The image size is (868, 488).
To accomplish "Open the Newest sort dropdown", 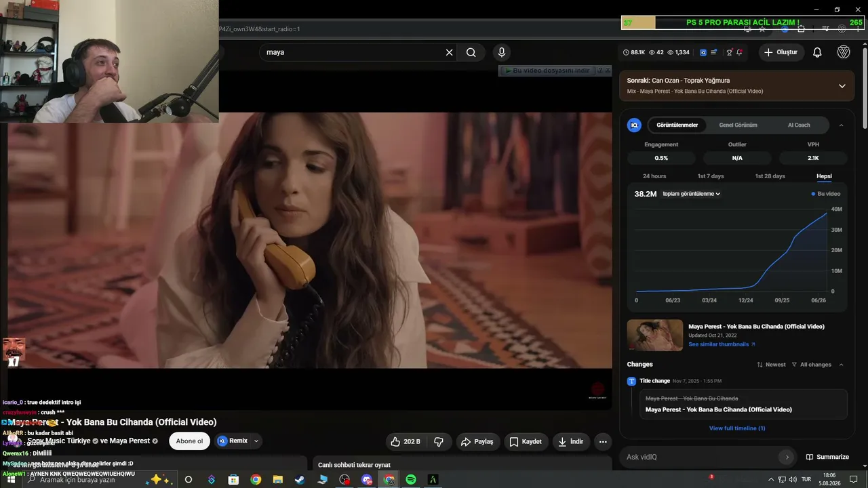I will tap(771, 365).
